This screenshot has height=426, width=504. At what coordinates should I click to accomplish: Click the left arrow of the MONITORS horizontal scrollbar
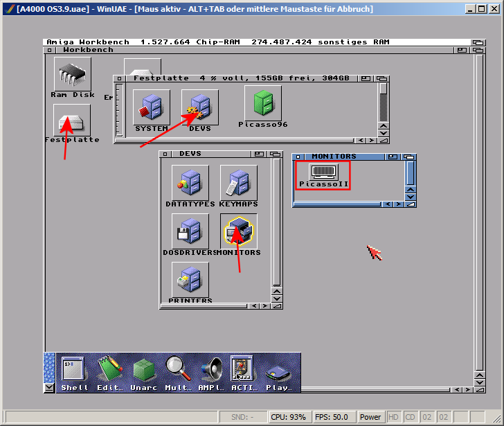click(x=388, y=204)
